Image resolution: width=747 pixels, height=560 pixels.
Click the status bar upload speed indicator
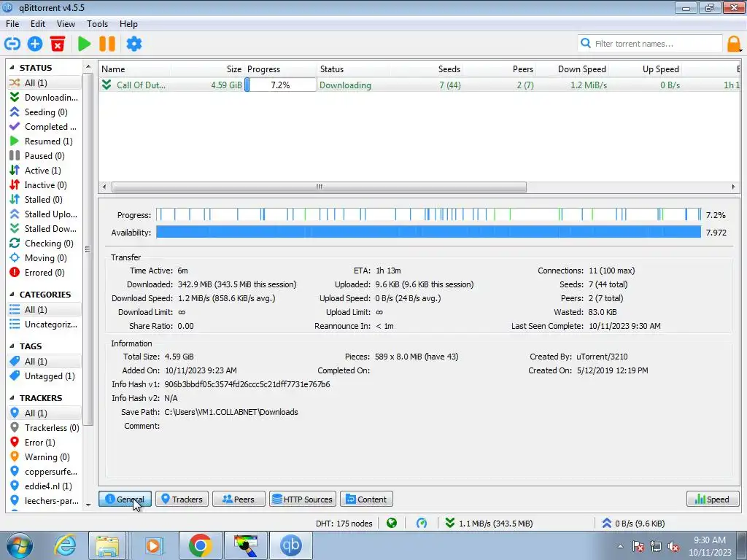pyautogui.click(x=633, y=524)
